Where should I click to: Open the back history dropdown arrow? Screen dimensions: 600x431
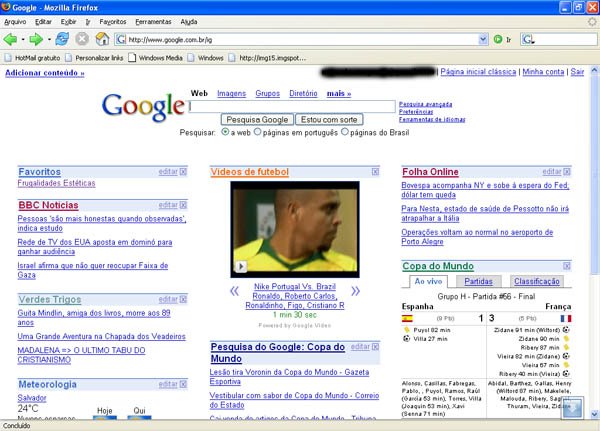point(23,39)
